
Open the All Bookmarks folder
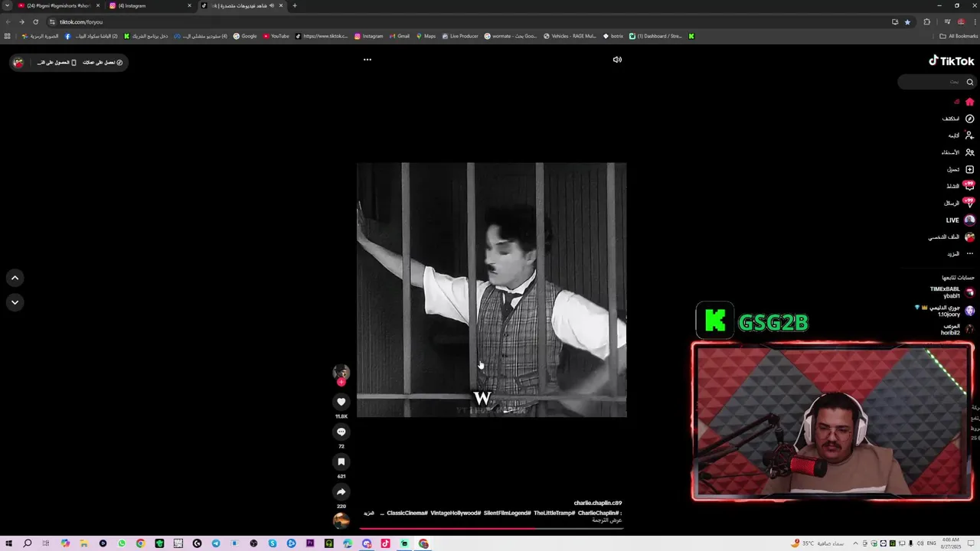click(x=959, y=36)
